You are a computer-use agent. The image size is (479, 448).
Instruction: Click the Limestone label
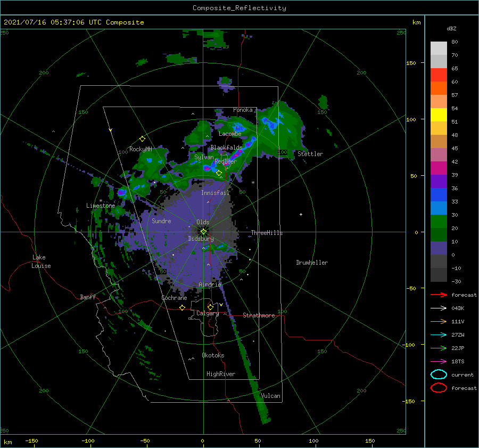[x=101, y=206]
